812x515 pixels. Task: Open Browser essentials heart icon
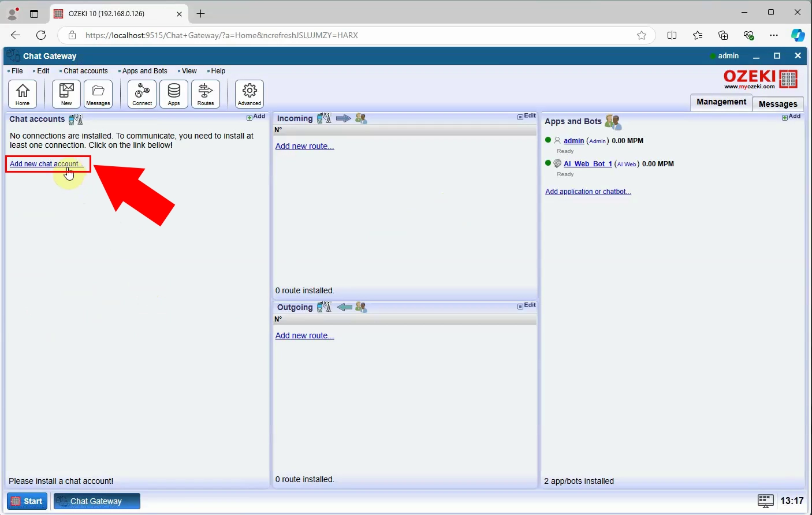(749, 35)
